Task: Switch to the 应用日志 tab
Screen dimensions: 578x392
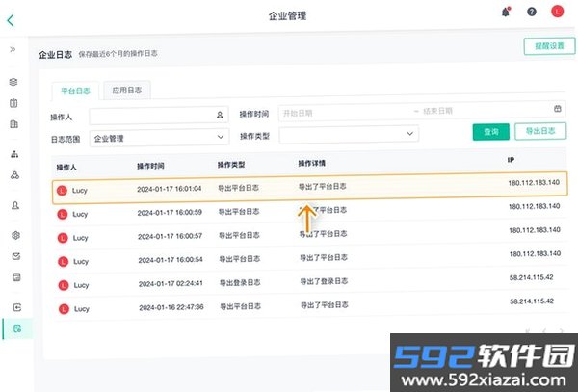Action: (127, 91)
